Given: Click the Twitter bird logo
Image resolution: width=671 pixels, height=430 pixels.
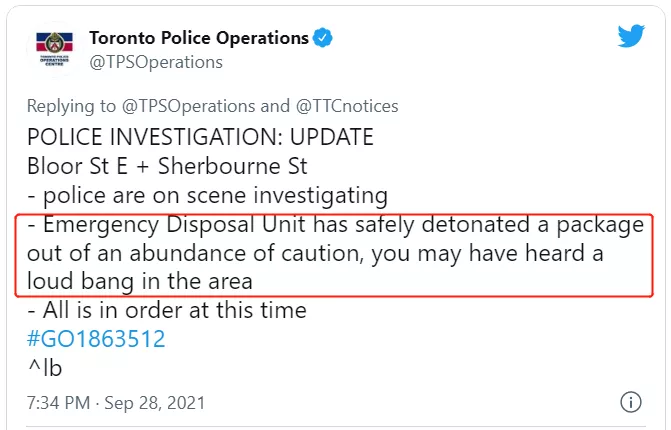Looking at the screenshot, I should coord(631,36).
